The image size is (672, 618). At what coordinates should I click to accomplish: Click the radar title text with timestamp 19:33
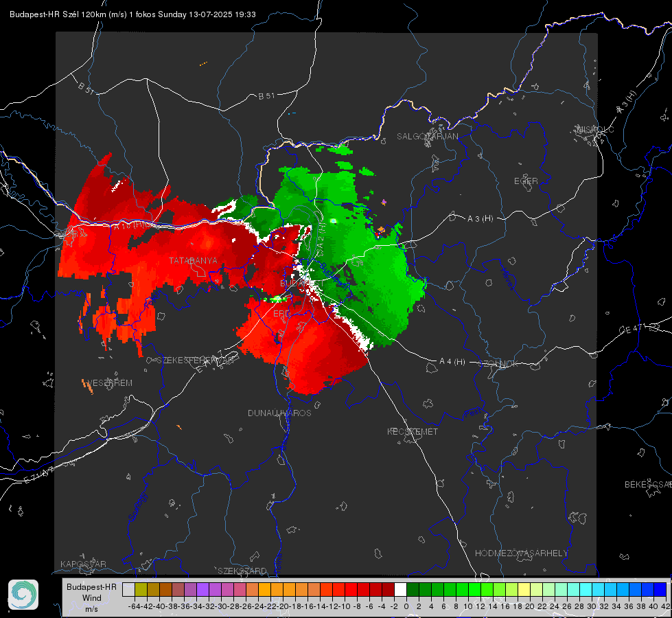click(132, 14)
